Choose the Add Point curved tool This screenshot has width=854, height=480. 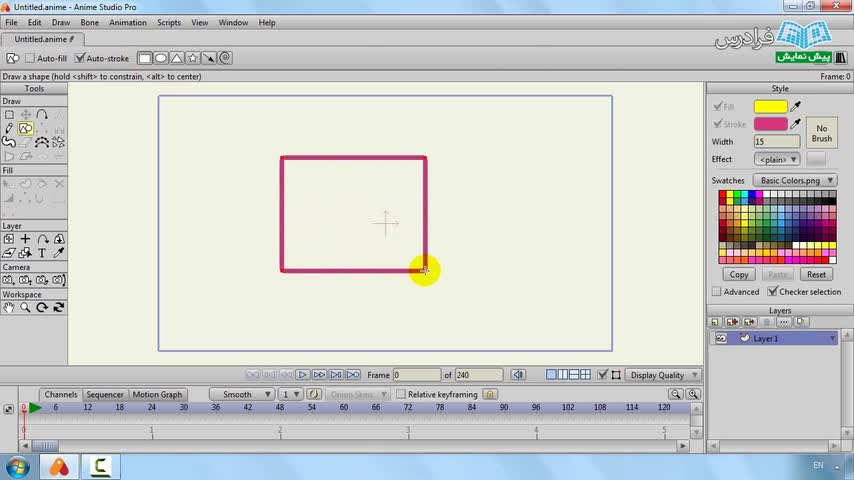pos(42,114)
